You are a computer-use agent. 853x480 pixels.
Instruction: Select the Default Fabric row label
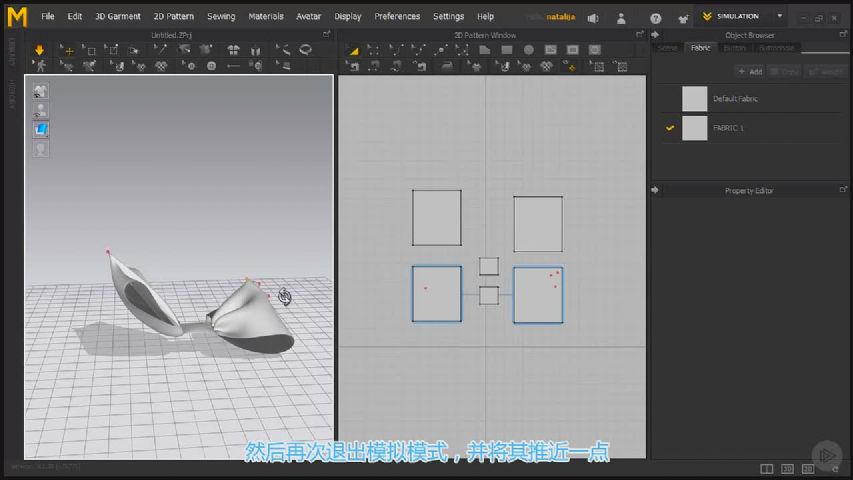coord(735,99)
